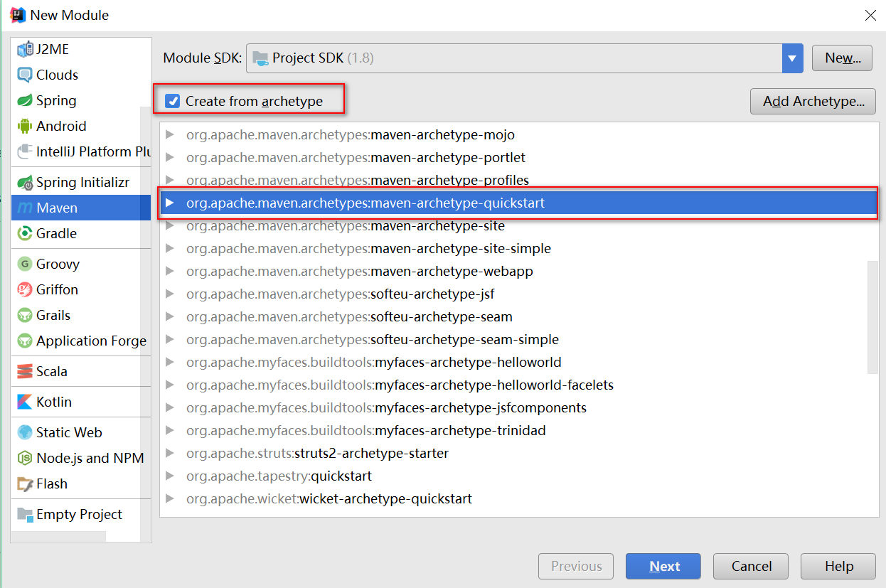Image resolution: width=886 pixels, height=588 pixels.
Task: Expand the maven-archetype-portlet entry
Action: pyautogui.click(x=169, y=157)
